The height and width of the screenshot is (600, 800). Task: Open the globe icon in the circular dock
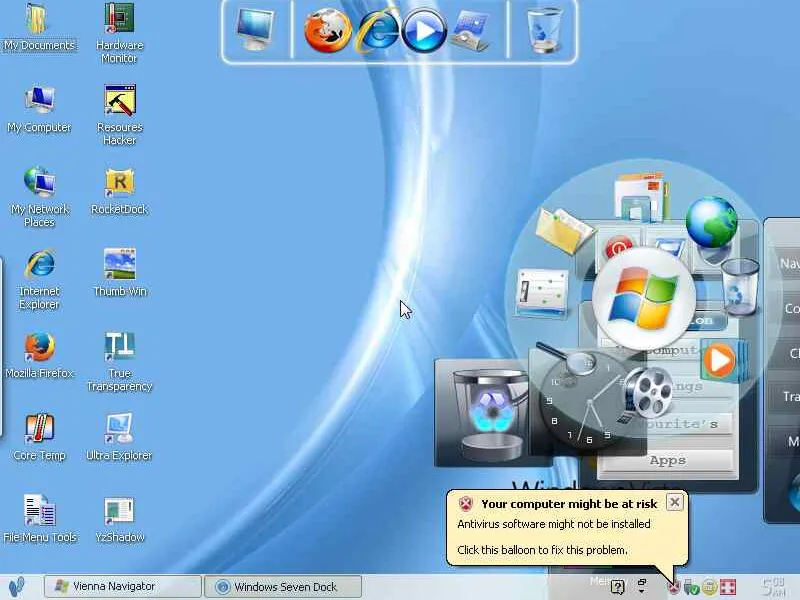712,222
